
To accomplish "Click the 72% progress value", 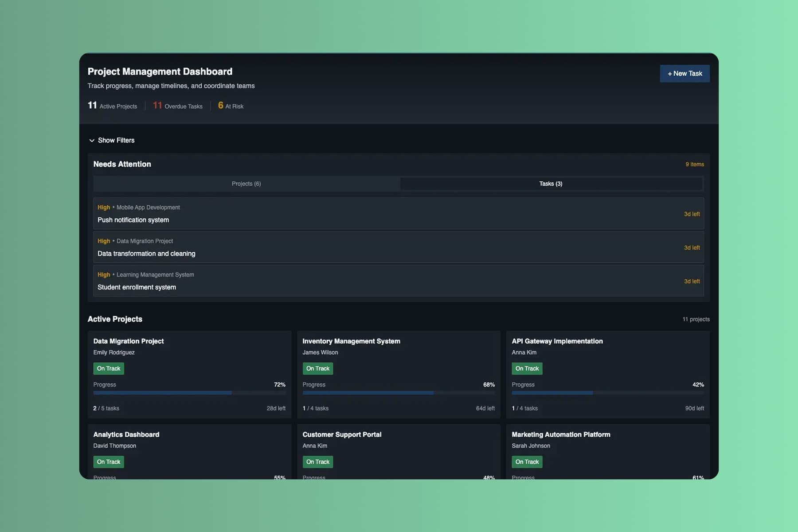I will click(280, 385).
